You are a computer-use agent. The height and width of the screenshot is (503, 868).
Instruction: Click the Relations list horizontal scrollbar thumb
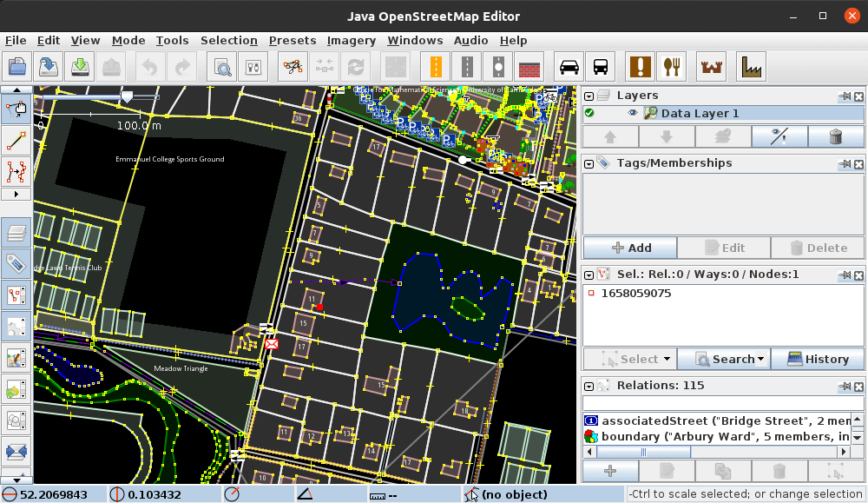[x=642, y=452]
